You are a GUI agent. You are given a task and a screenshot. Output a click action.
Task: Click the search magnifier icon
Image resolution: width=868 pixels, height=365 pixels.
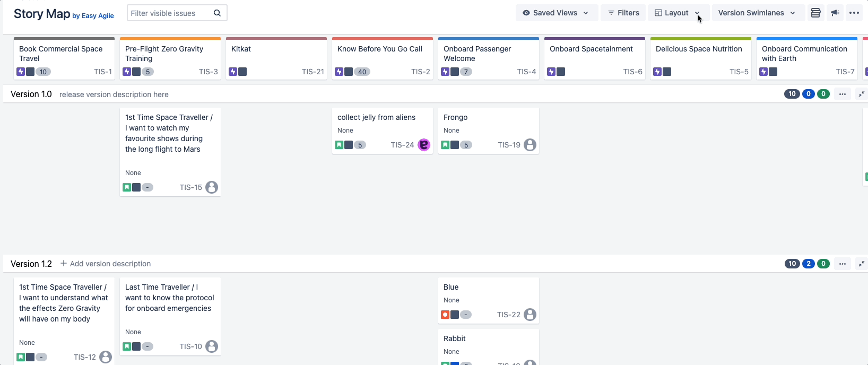(217, 13)
